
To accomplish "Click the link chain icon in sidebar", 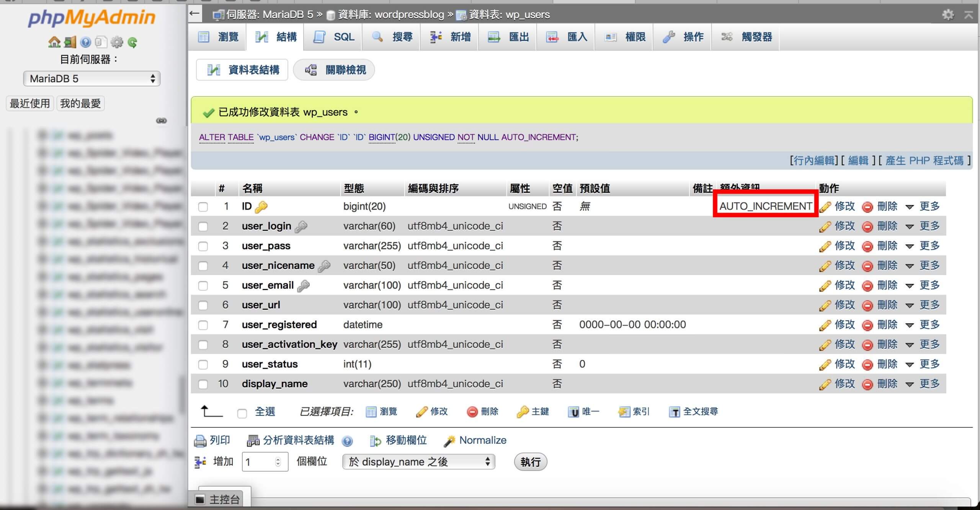I will click(161, 121).
